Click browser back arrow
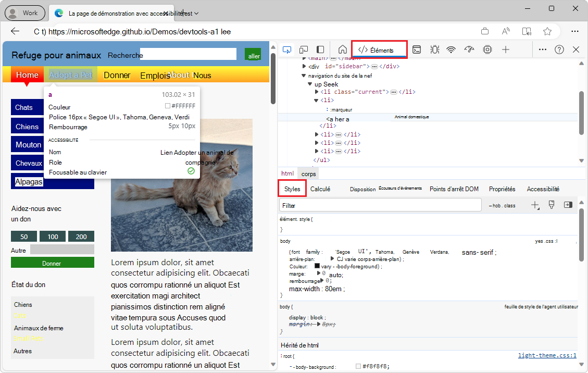The image size is (588, 373). click(x=15, y=32)
